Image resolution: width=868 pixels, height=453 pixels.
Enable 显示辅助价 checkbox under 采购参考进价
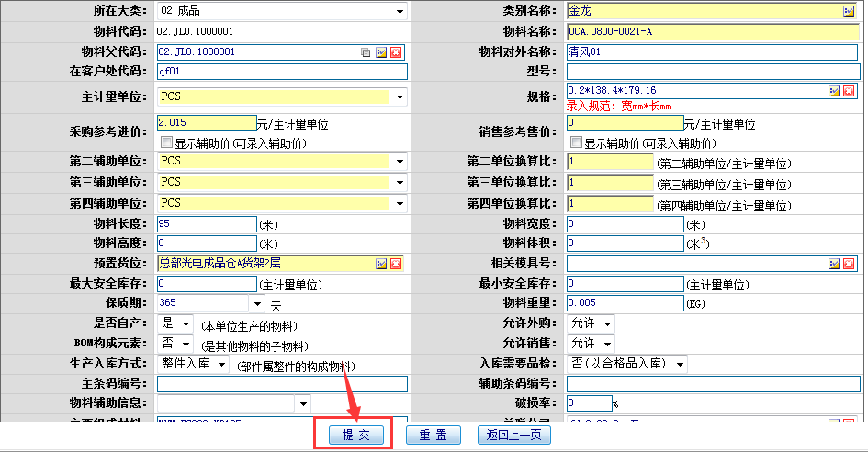[166, 143]
